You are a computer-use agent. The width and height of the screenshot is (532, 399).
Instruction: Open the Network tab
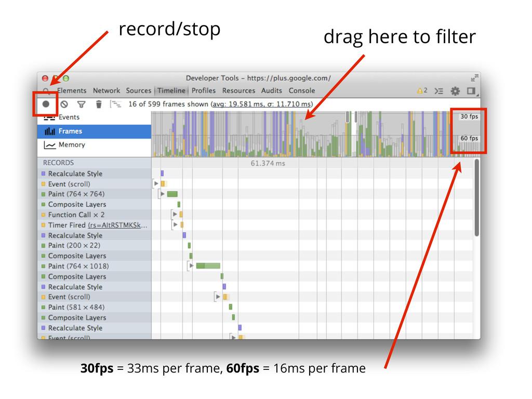click(107, 90)
